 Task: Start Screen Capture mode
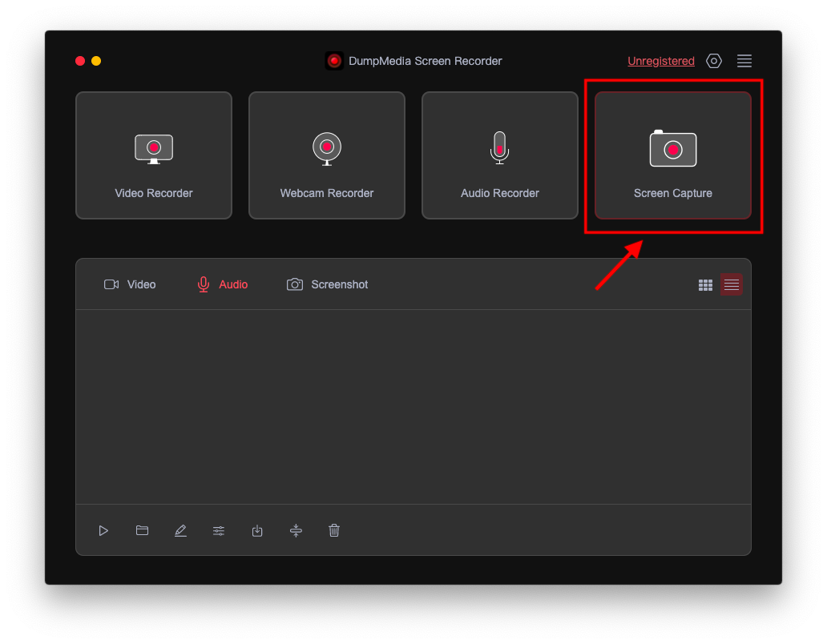coord(672,155)
